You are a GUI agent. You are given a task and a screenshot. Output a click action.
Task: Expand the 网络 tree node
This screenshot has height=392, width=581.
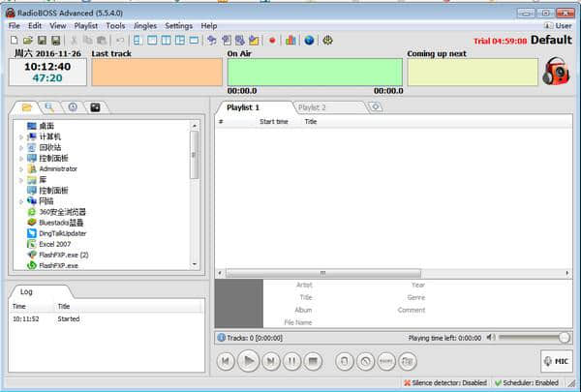pyautogui.click(x=21, y=201)
